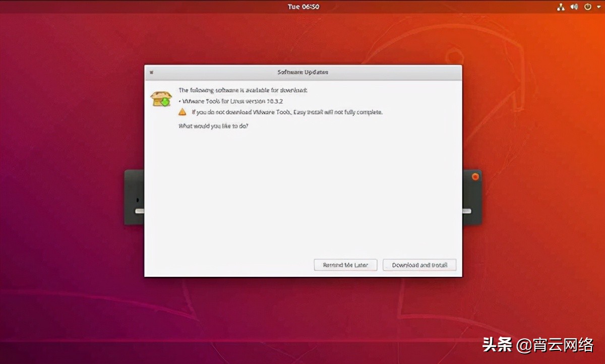The width and height of the screenshot is (605, 364).
Task: Click the small icon at title bar left
Action: click(x=151, y=72)
